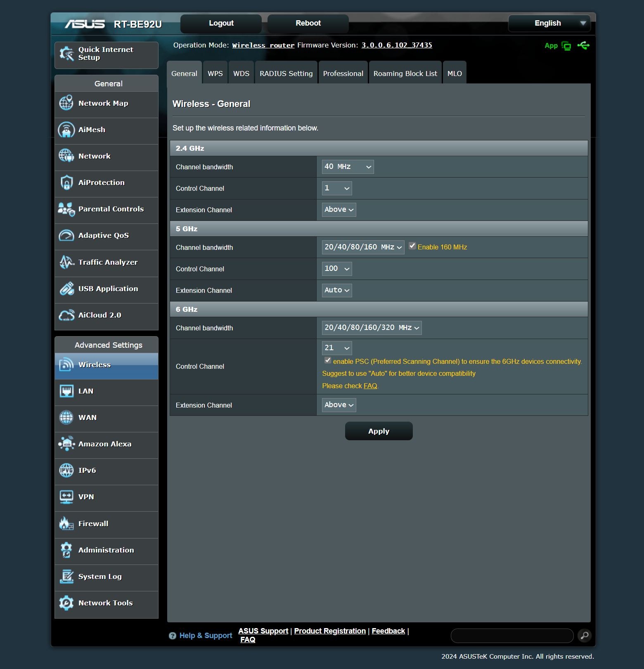Switch to the MLO tab
644x669 pixels.
(455, 73)
